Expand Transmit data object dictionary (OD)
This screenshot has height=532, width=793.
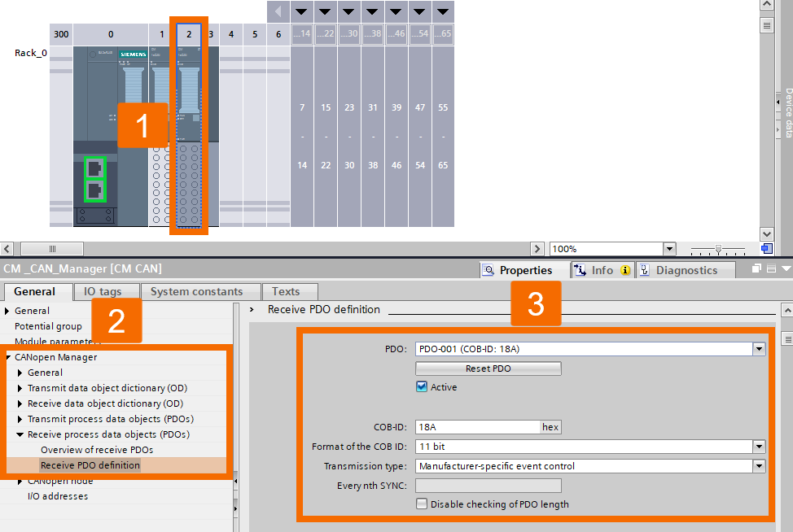[20, 388]
